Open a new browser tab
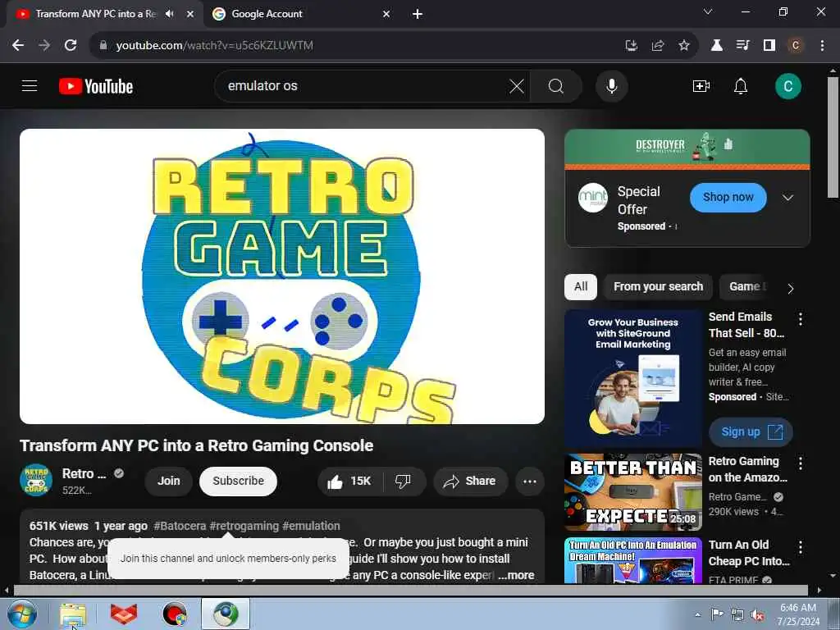The width and height of the screenshot is (840, 630). 418,14
